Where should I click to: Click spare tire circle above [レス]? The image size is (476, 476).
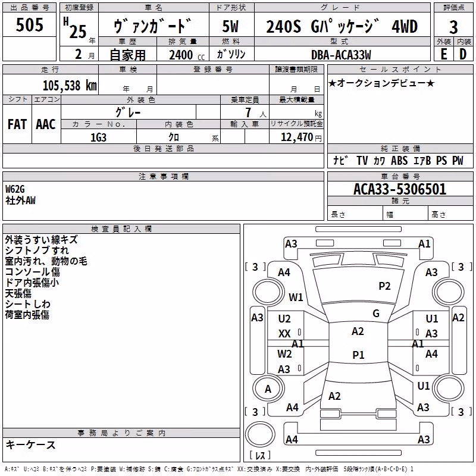pos(260,434)
